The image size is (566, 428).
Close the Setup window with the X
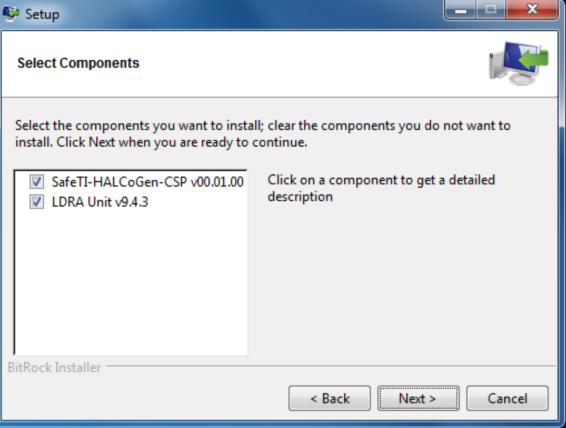[x=532, y=10]
